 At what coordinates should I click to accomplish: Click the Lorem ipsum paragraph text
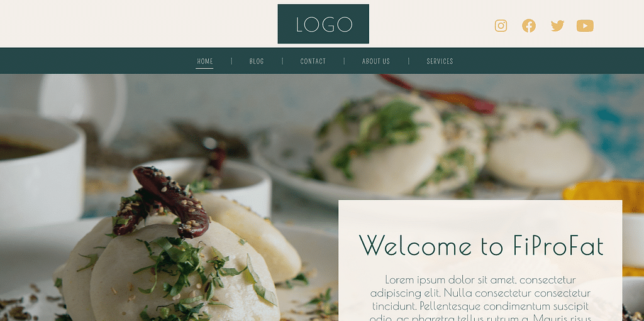click(x=480, y=298)
